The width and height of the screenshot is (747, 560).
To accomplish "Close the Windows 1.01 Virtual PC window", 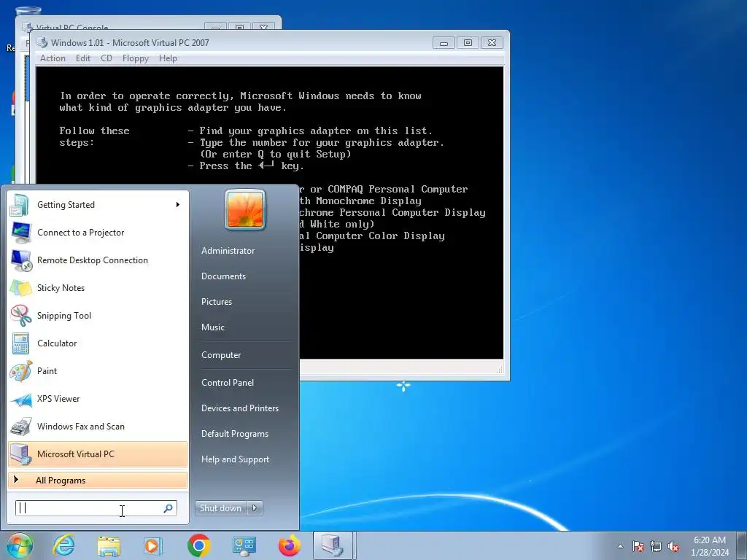I will [492, 43].
